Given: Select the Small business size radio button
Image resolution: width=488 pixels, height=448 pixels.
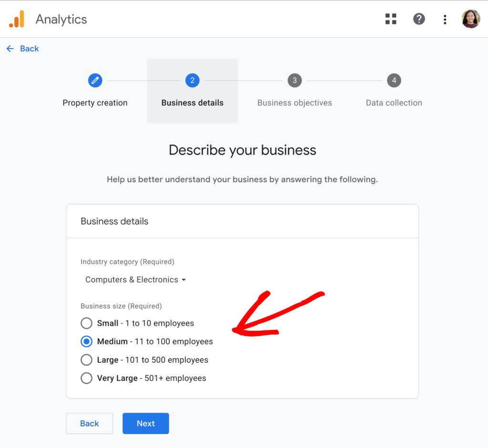Looking at the screenshot, I should [86, 323].
